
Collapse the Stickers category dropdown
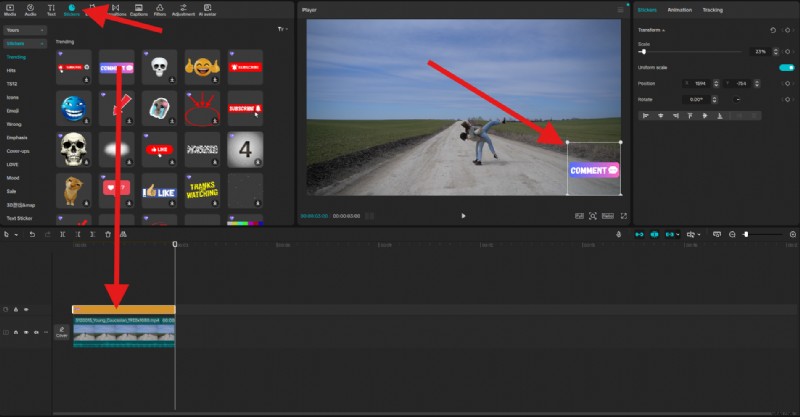tap(25, 44)
